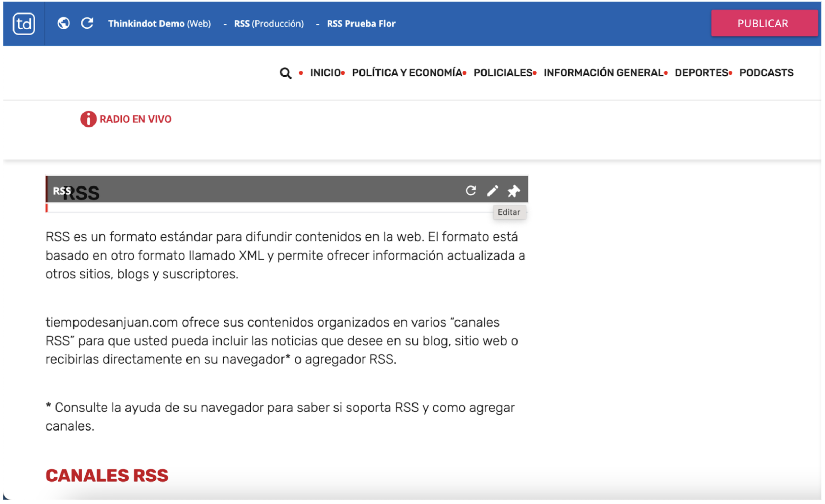Click the Thinkindot td logo icon
The height and width of the screenshot is (504, 825).
(24, 24)
